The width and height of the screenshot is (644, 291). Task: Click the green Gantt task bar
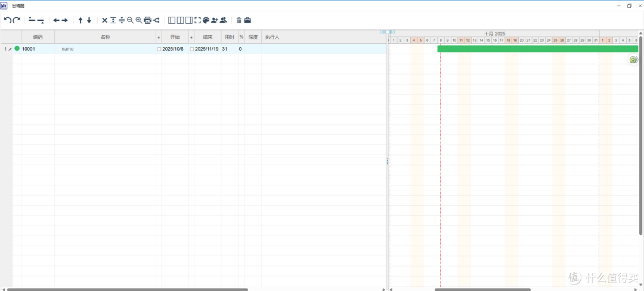click(538, 49)
